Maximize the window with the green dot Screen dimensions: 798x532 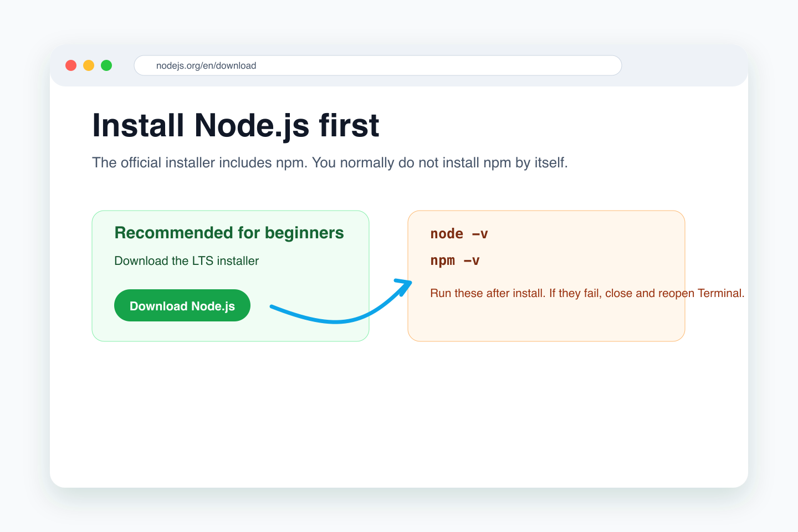pyautogui.click(x=106, y=65)
